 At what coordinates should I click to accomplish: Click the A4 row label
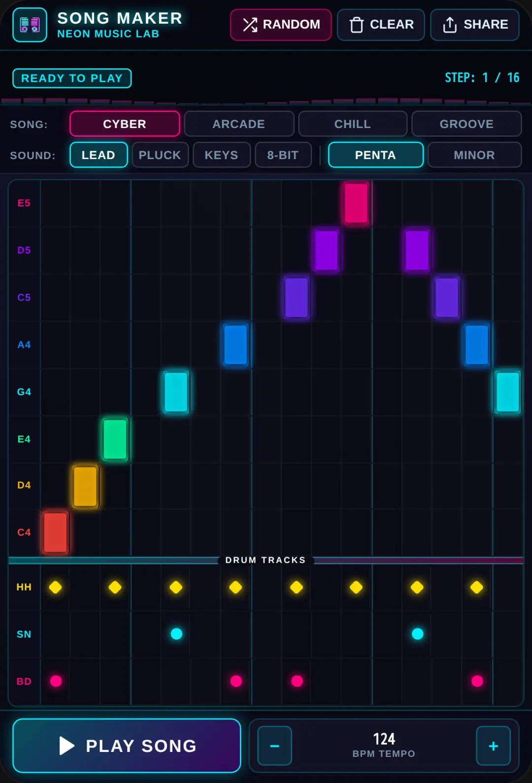click(x=24, y=345)
